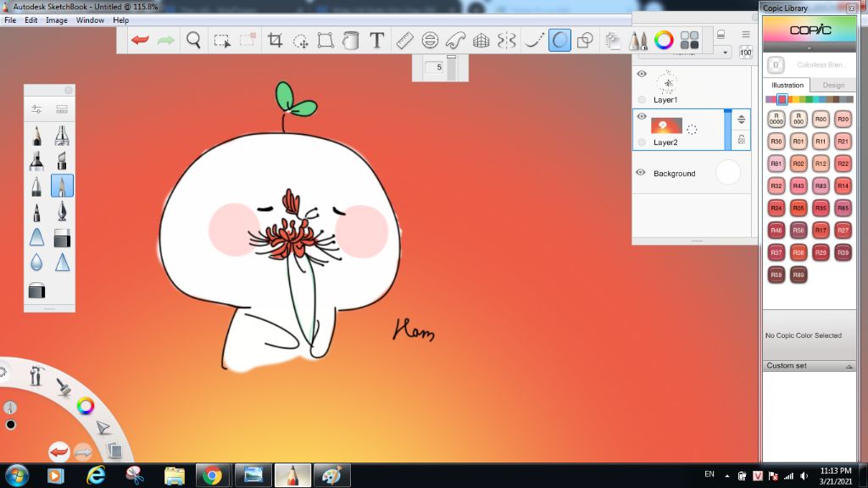Image resolution: width=868 pixels, height=488 pixels.
Task: Click the red Undo arrow in top toolbar
Action: (x=140, y=40)
